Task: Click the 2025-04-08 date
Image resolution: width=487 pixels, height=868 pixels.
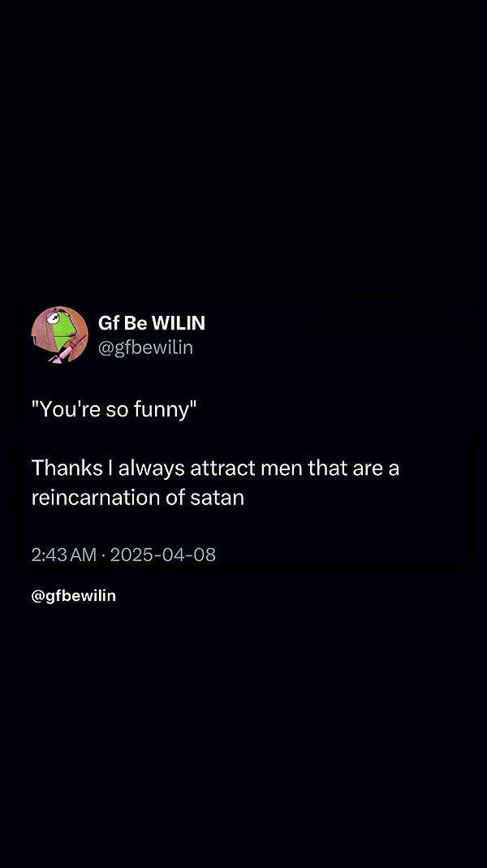Action: pos(162,555)
